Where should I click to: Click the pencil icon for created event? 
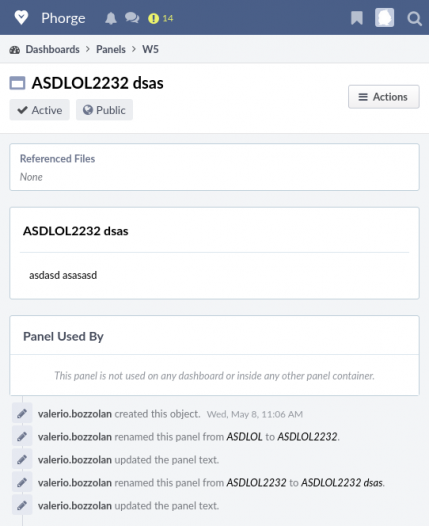click(22, 413)
